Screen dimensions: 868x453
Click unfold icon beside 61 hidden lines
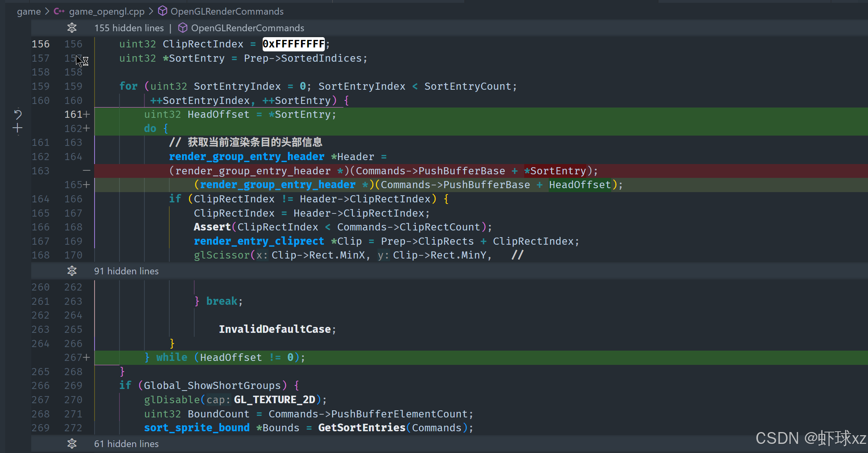tap(72, 444)
